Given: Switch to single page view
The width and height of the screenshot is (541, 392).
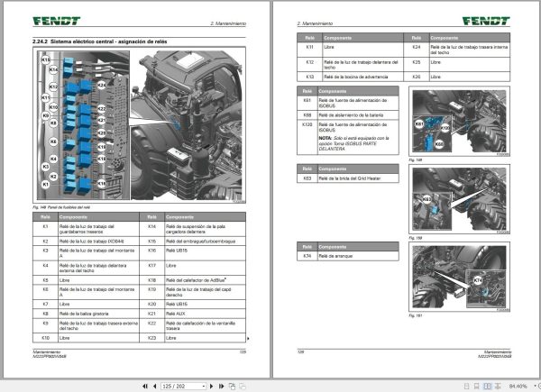Looking at the screenshot, I should (x=466, y=386).
